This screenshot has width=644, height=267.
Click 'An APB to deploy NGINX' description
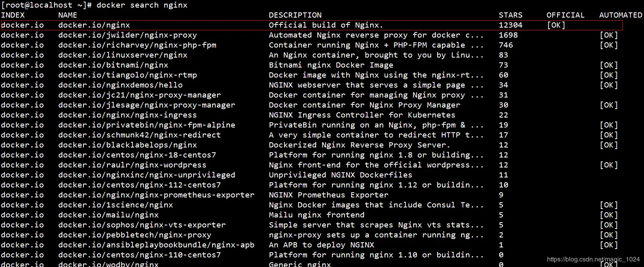[322, 245]
